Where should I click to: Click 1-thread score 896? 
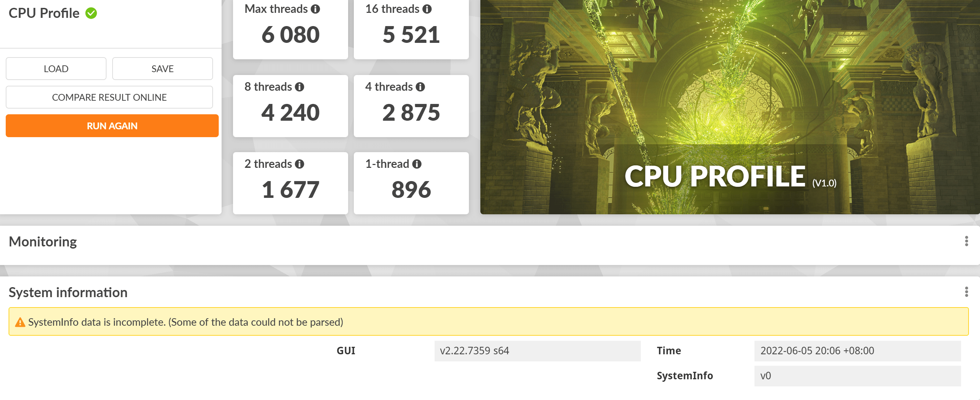pyautogui.click(x=411, y=190)
